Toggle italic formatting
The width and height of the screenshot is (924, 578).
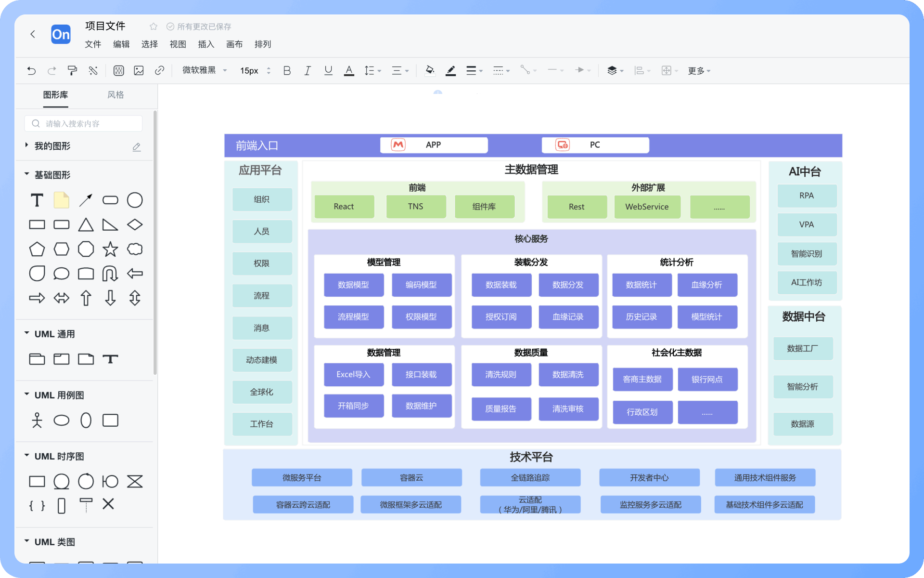coord(308,71)
